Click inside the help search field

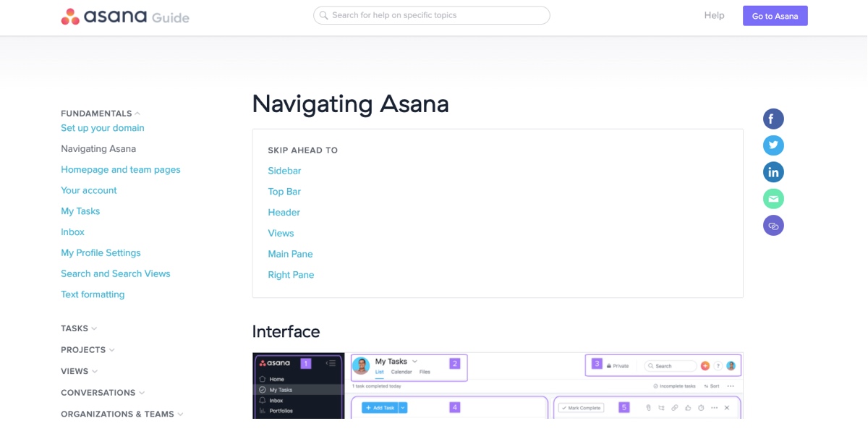pyautogui.click(x=431, y=14)
